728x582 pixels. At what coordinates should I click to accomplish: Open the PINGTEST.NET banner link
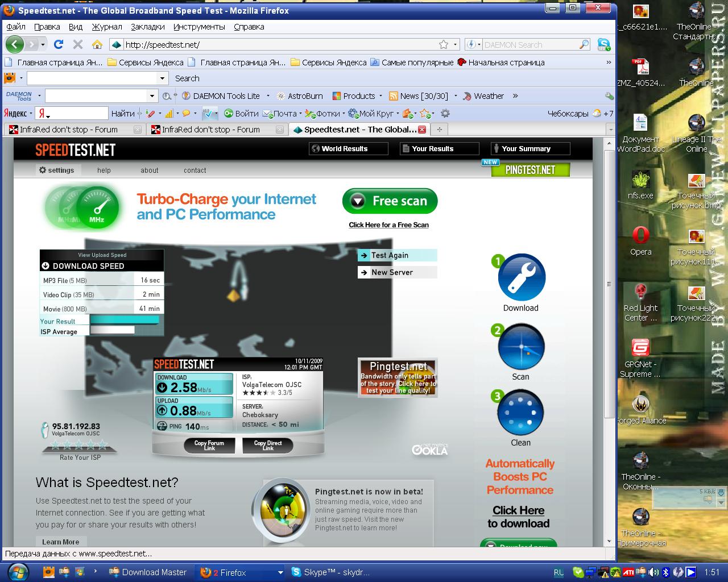coord(530,169)
